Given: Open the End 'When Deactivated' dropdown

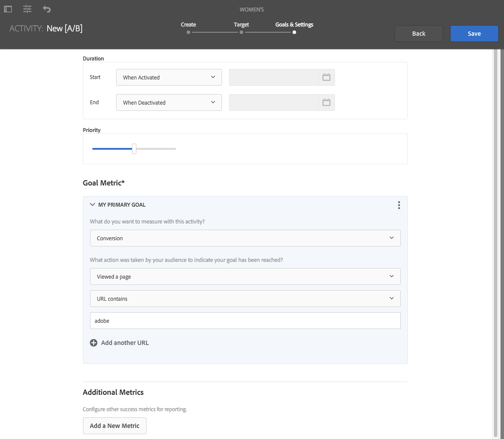Looking at the screenshot, I should point(169,102).
